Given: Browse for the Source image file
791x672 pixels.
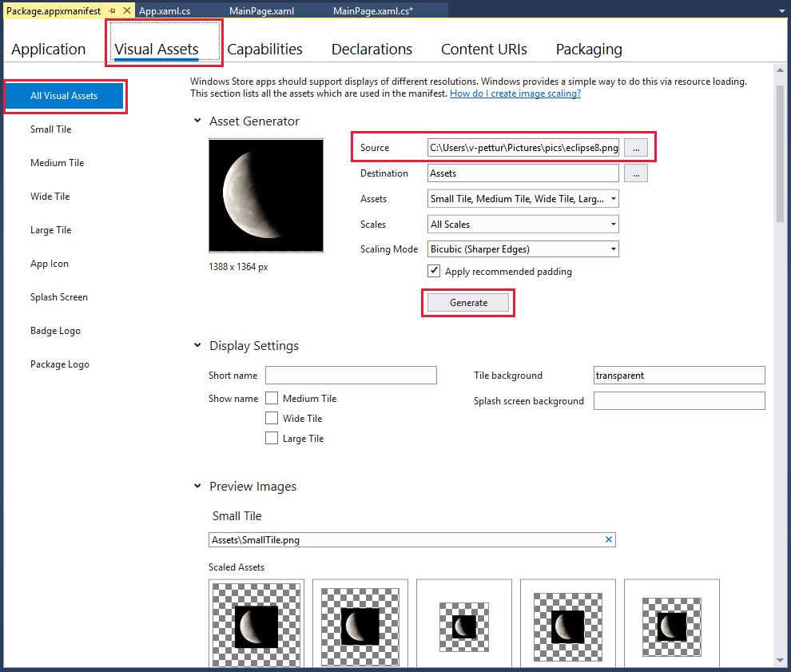Looking at the screenshot, I should pyautogui.click(x=636, y=148).
